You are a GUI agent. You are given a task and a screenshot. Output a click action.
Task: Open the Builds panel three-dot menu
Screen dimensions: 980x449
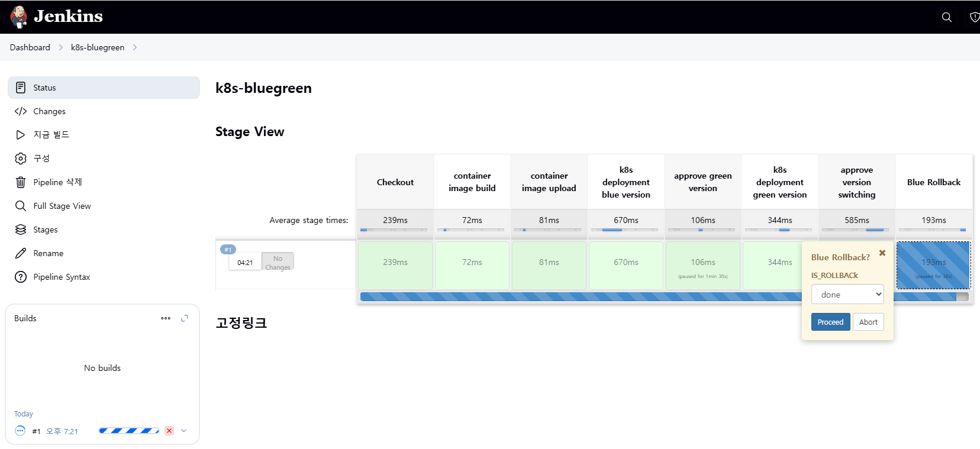point(166,318)
